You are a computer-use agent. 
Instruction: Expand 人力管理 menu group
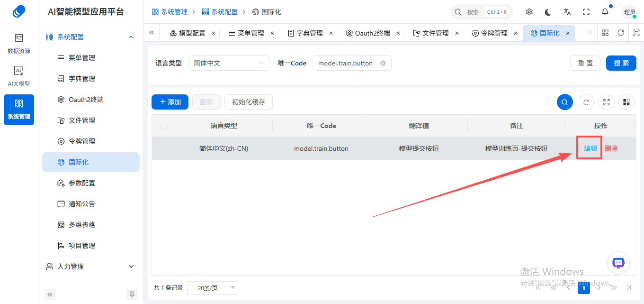click(x=91, y=267)
